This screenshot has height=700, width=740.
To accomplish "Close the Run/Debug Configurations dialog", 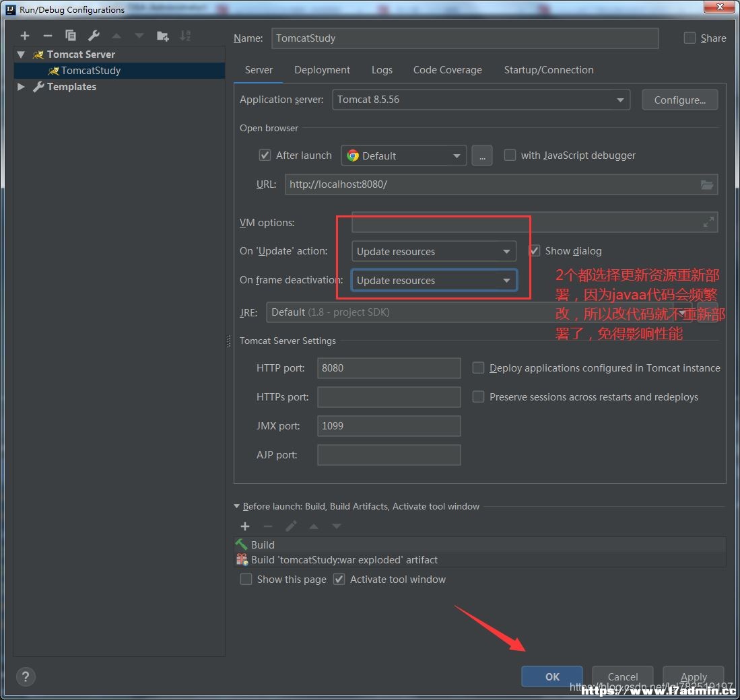I will 720,7.
